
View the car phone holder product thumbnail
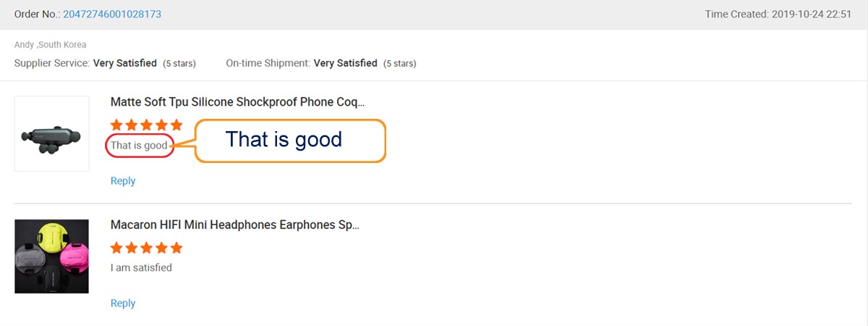tap(51, 134)
